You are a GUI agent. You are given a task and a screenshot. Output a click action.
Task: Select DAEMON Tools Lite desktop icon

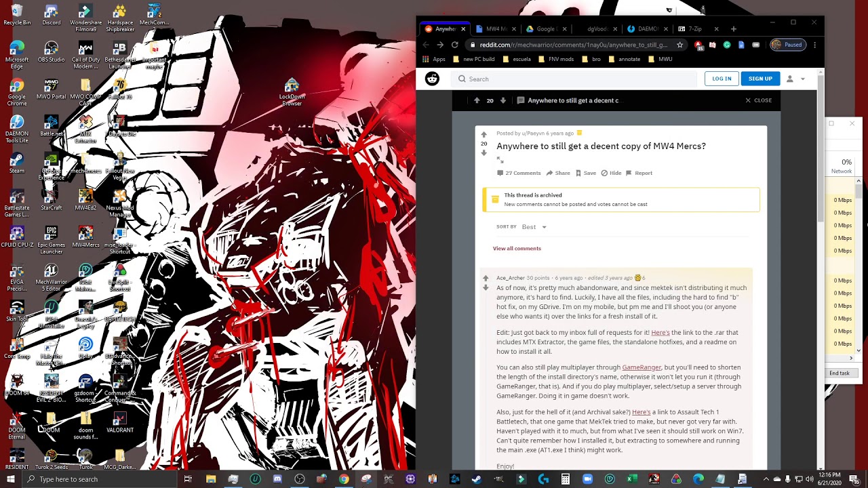pyautogui.click(x=17, y=130)
